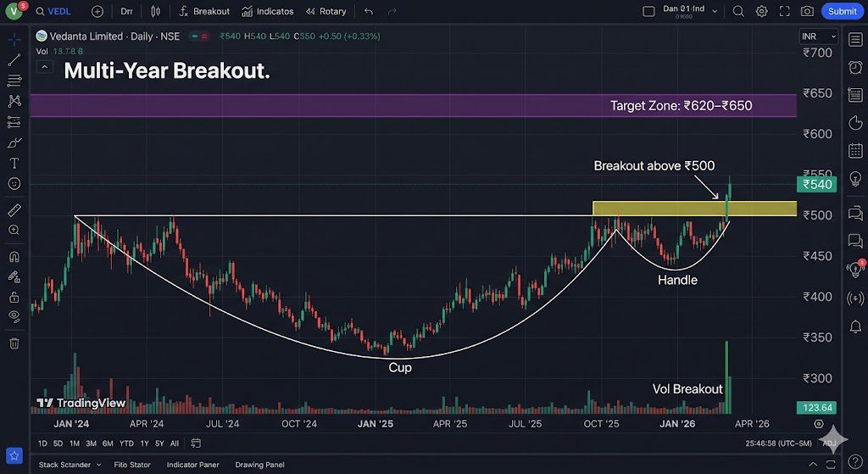Viewport: 868px width, 474px height.
Task: Add symbol to compare with plus icon
Action: (97, 11)
